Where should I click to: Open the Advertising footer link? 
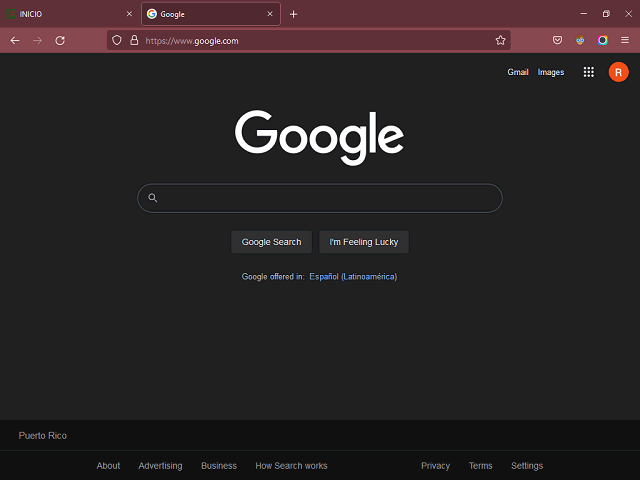[160, 466]
